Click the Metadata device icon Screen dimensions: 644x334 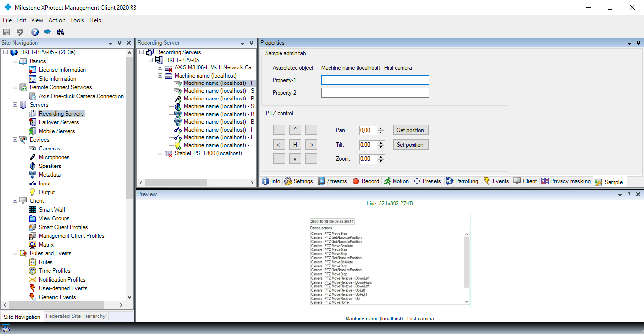[x=33, y=175]
